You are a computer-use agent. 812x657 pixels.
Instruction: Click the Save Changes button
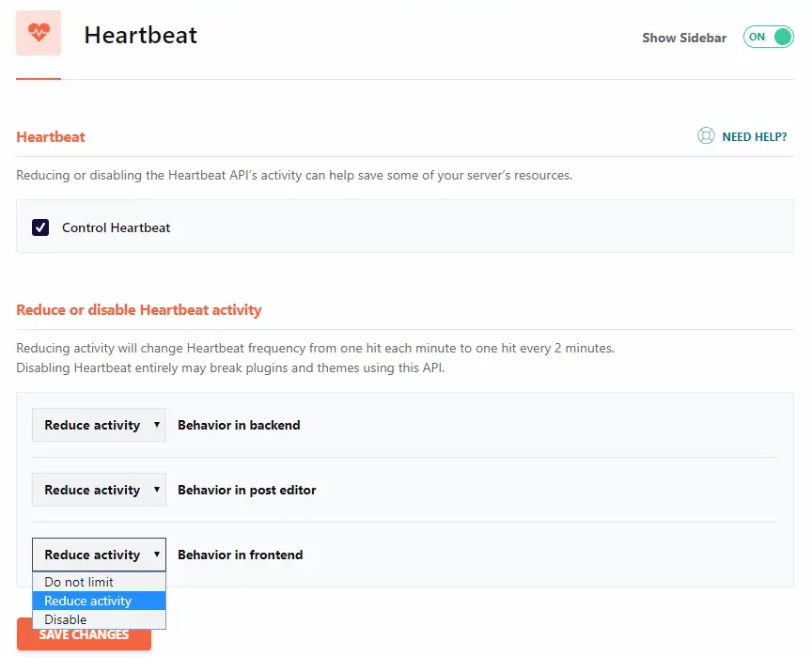[84, 634]
